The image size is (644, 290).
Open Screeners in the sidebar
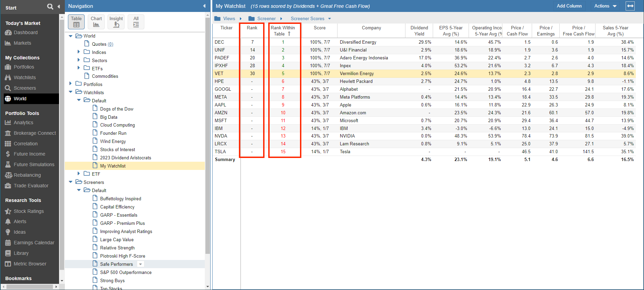(25, 88)
